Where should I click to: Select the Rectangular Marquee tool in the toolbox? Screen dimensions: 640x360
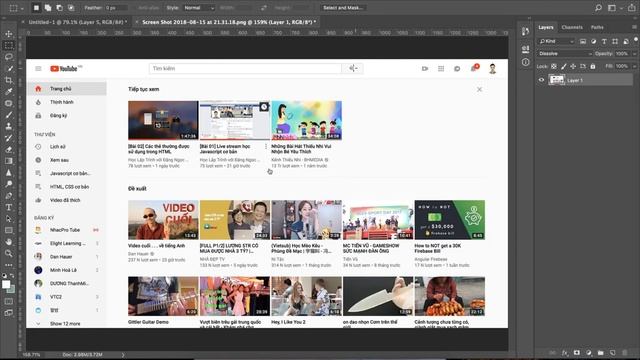click(x=9, y=45)
